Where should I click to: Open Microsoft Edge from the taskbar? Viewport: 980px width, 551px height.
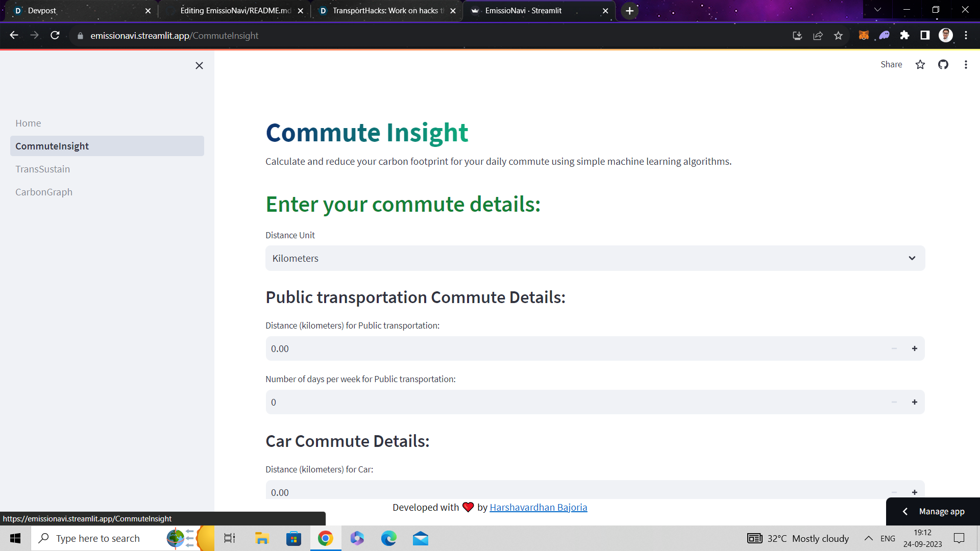[388, 538]
